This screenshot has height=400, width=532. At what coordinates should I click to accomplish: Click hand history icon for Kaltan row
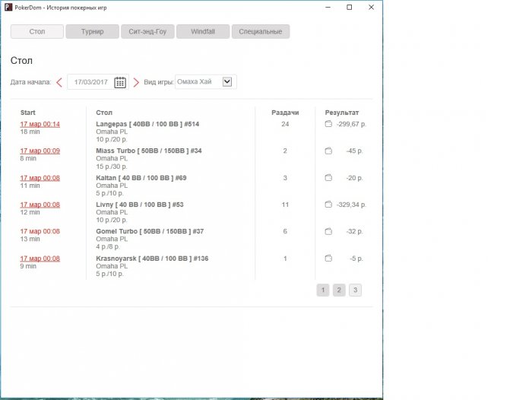pyautogui.click(x=328, y=177)
